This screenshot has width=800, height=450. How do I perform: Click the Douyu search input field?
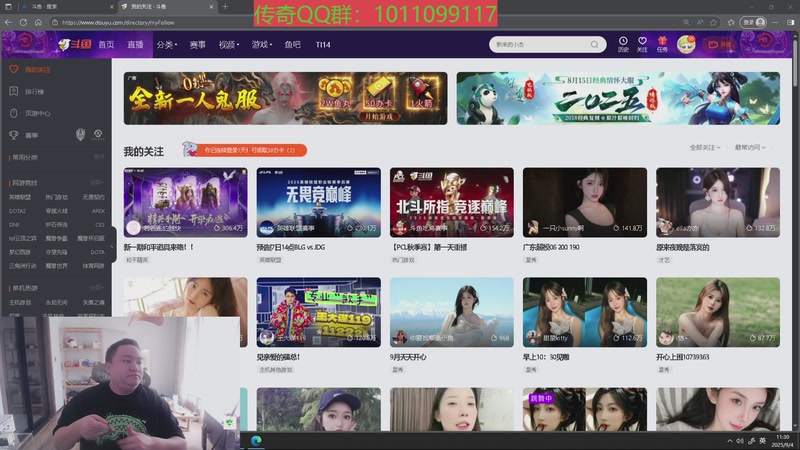541,44
